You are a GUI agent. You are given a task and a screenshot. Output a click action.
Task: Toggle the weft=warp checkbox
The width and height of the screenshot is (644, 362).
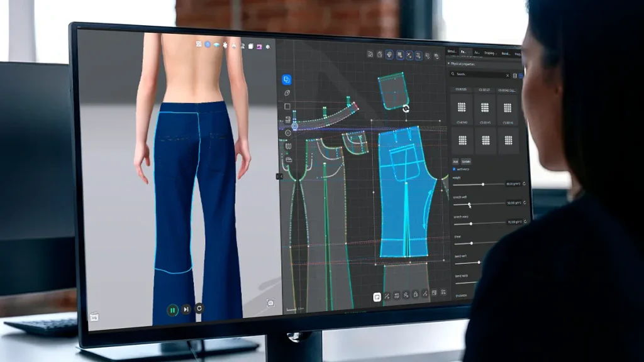[x=454, y=169]
